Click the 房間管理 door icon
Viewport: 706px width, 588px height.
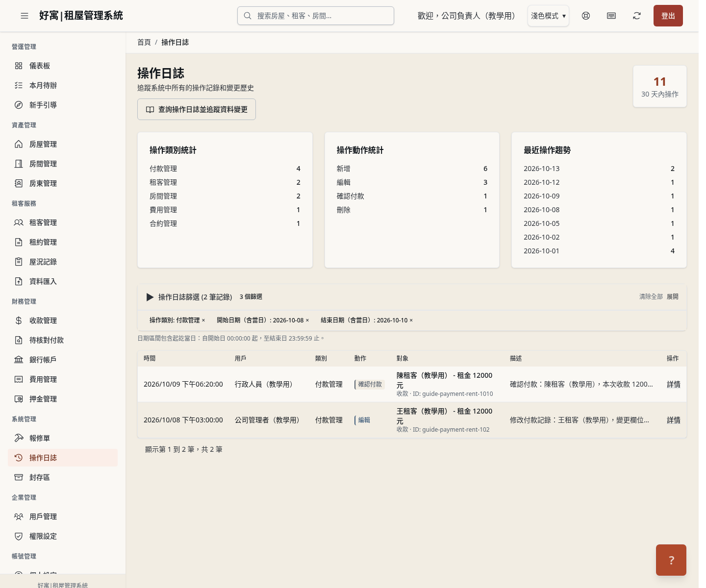[x=19, y=164]
